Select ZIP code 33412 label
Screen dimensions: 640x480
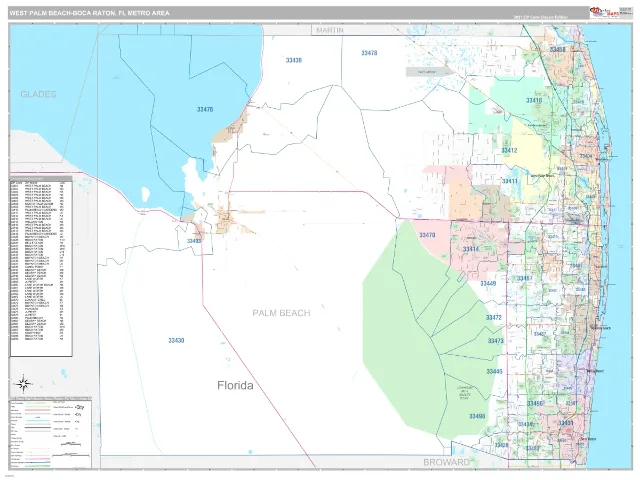[x=509, y=150]
